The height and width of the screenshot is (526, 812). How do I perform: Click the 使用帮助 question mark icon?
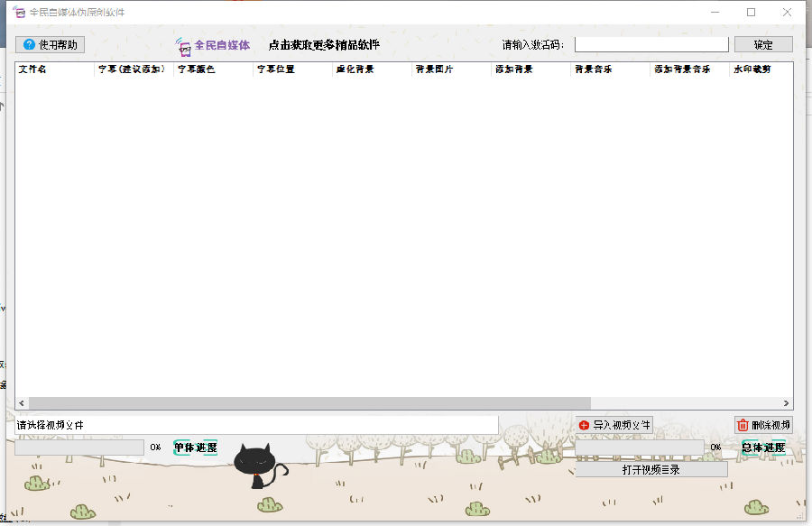(29, 44)
